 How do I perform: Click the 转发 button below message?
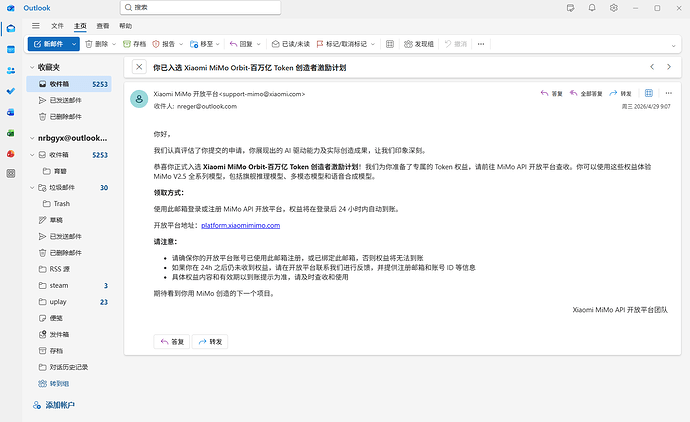click(210, 341)
